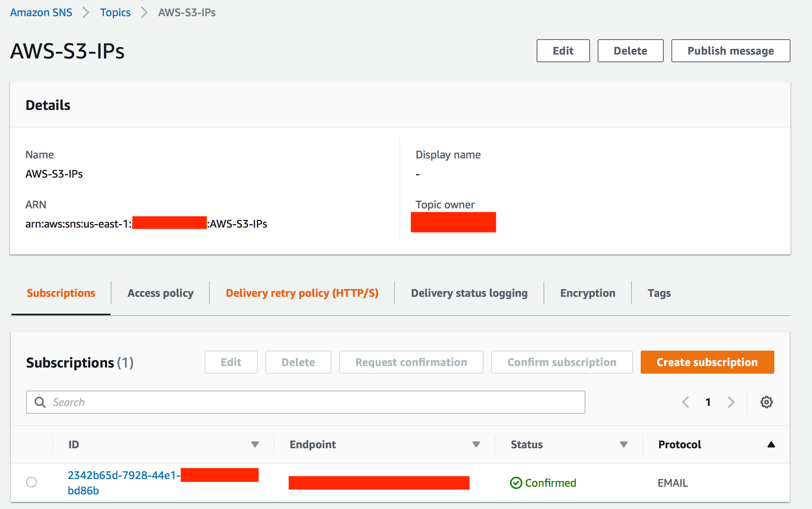Click the subscriptions Delete button
The width and height of the screenshot is (812, 509).
298,362
